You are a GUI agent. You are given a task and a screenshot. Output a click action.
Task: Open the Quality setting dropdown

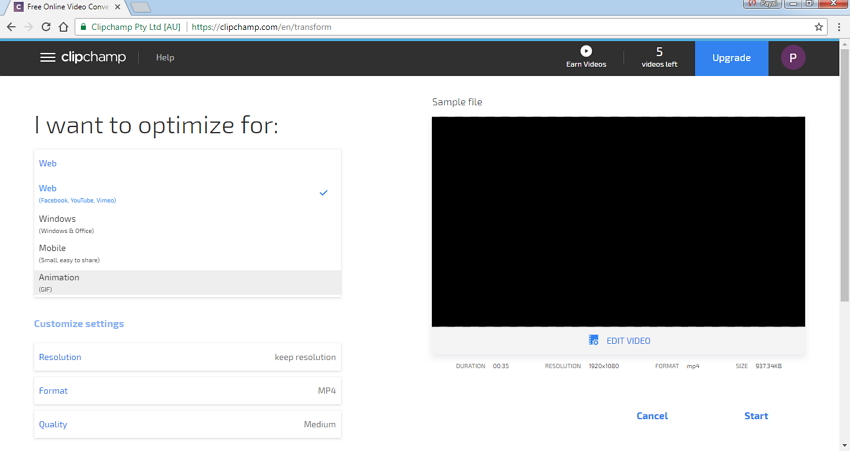click(187, 424)
